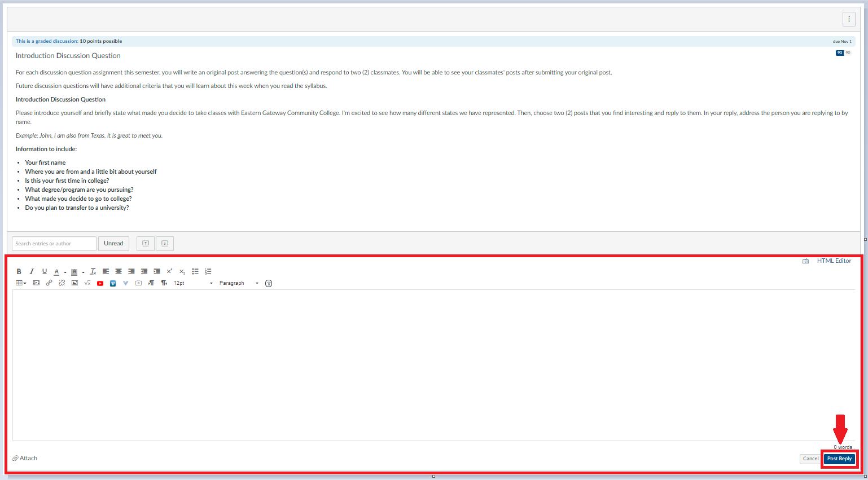Apply the current text color
The image size is (868, 480).
(56, 272)
